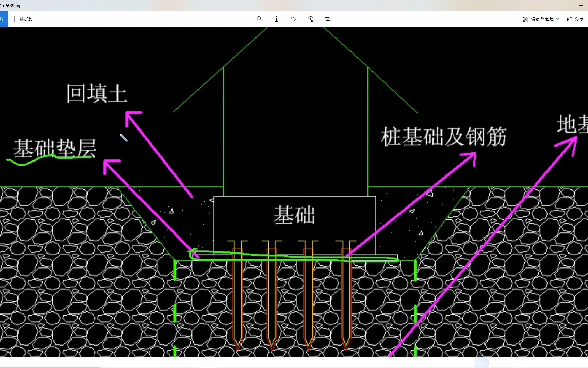Add photo to favorites with heart icon
588x368 pixels.
click(x=294, y=19)
